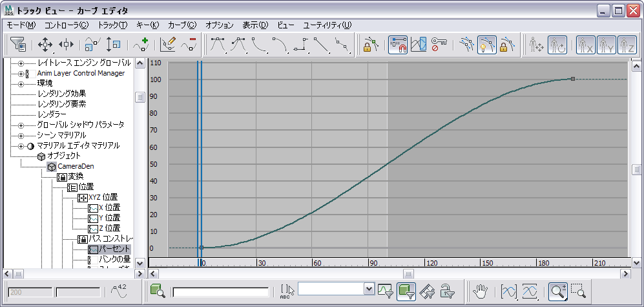Toggle Filter Selected Tracks button

coord(386,291)
